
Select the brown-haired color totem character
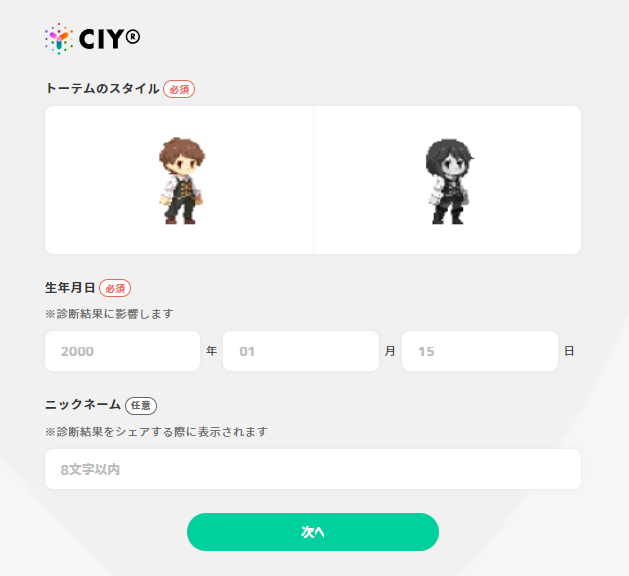pyautogui.click(x=179, y=180)
